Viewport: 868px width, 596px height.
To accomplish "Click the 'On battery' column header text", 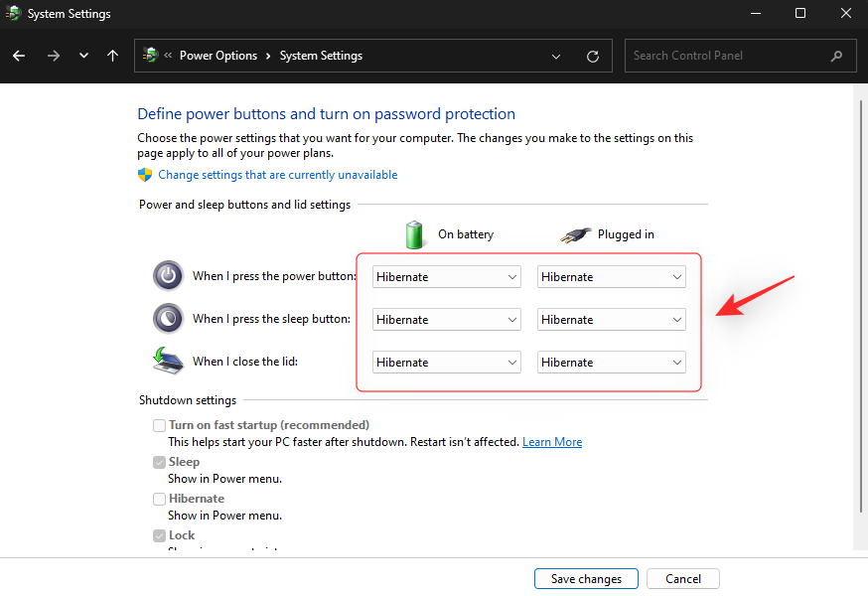I will pyautogui.click(x=466, y=234).
